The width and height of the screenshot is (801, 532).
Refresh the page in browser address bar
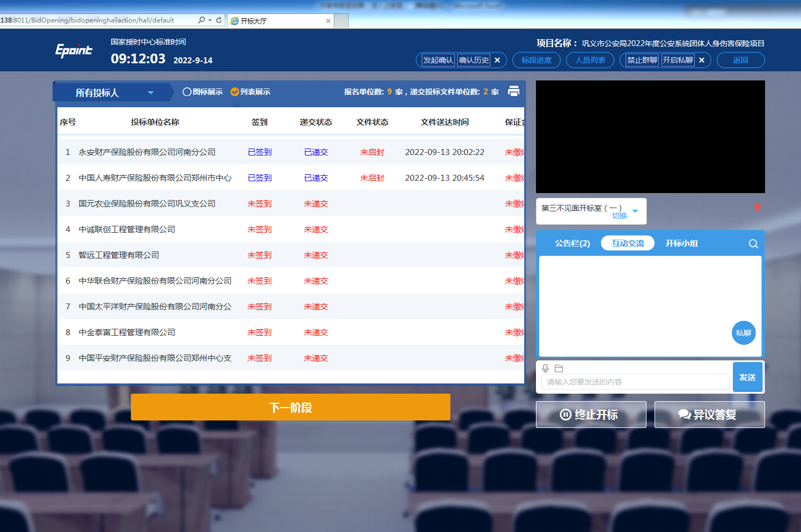tap(219, 20)
